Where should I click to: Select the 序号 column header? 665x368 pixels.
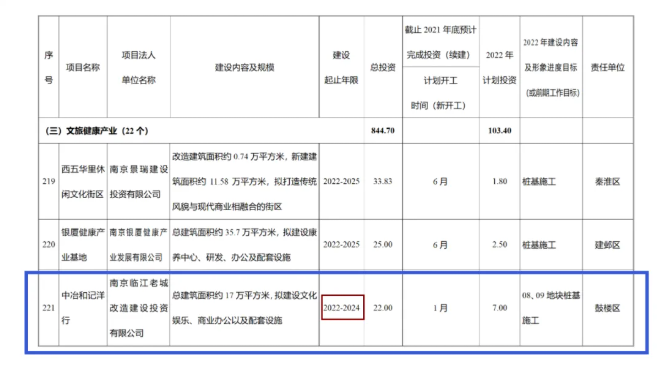point(49,67)
